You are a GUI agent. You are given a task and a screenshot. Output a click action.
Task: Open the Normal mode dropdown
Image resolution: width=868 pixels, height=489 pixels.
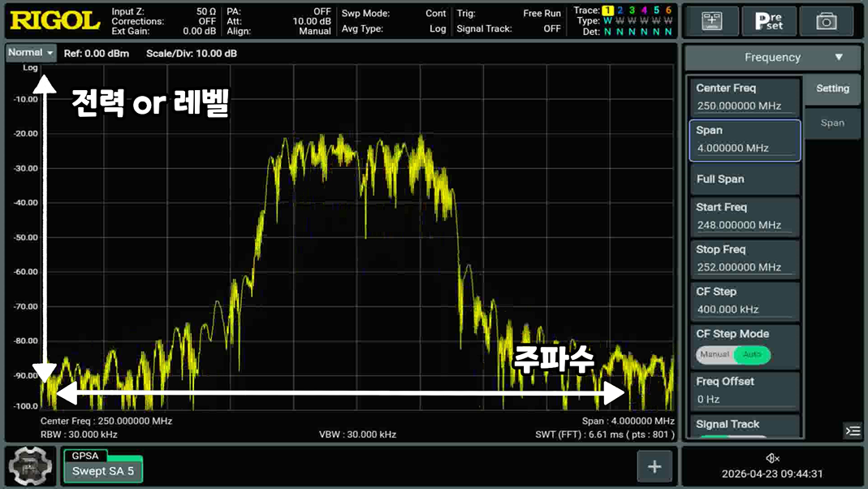pos(31,53)
